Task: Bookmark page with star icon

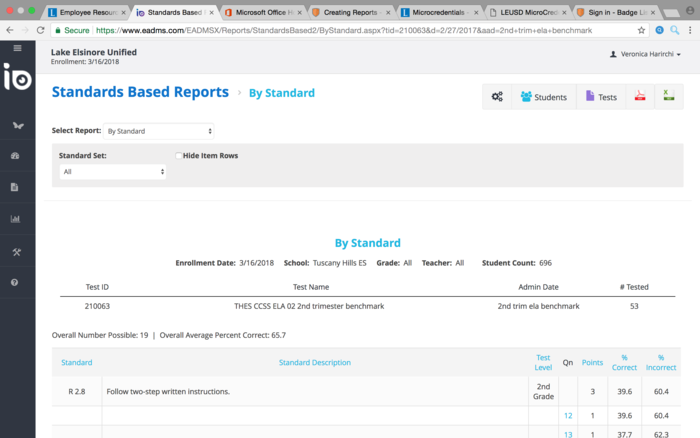Action: [641, 30]
